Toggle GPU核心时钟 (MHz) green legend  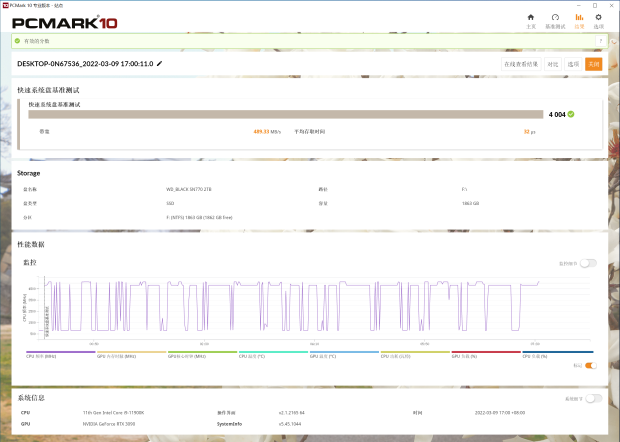coord(202,352)
